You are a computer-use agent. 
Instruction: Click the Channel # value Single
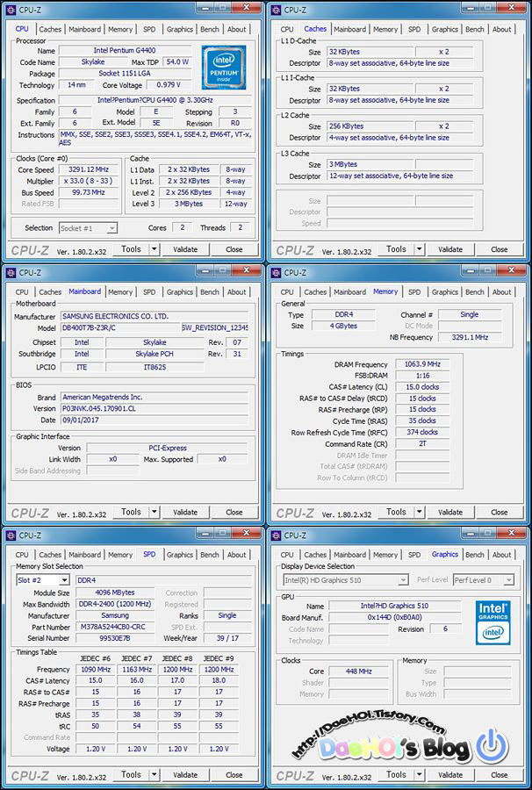[470, 314]
